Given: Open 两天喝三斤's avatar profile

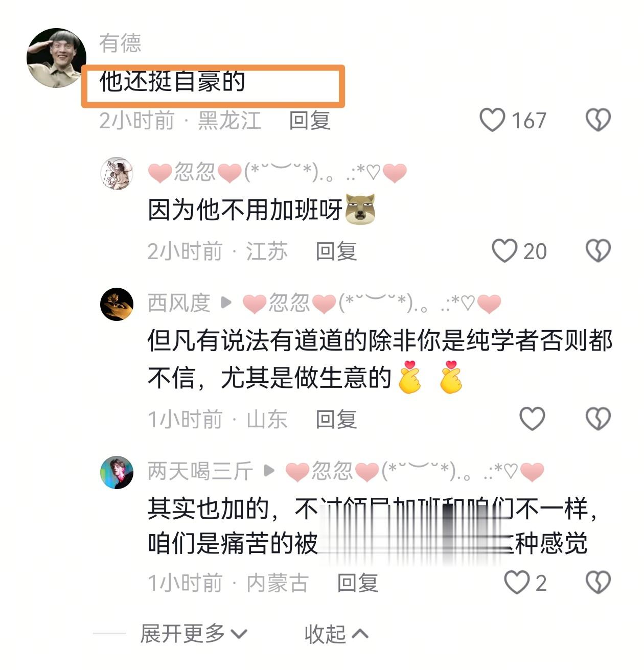Looking at the screenshot, I should tap(117, 472).
